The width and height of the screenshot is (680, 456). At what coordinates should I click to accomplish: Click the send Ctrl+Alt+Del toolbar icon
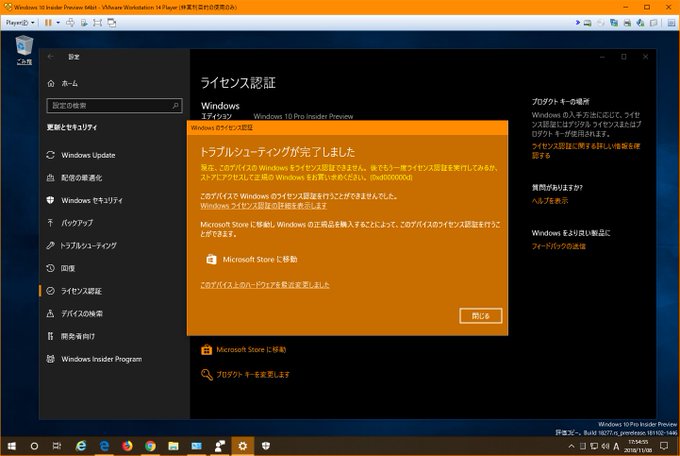(x=70, y=23)
